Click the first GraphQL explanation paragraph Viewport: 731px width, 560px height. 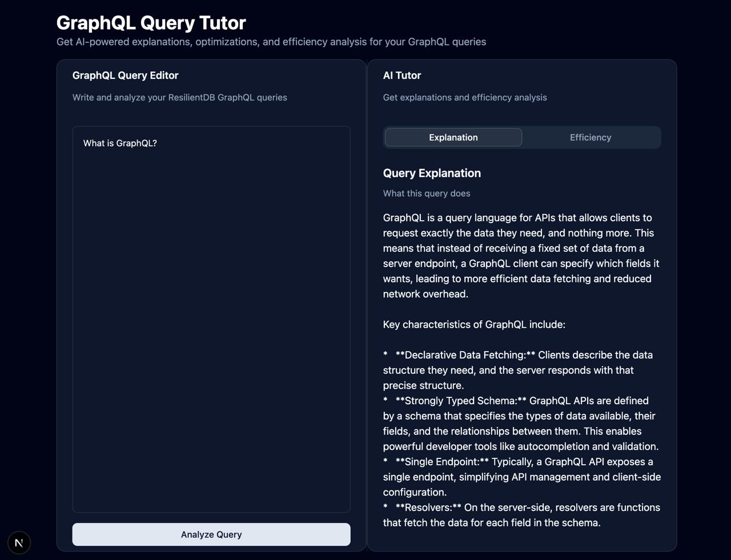click(x=520, y=256)
